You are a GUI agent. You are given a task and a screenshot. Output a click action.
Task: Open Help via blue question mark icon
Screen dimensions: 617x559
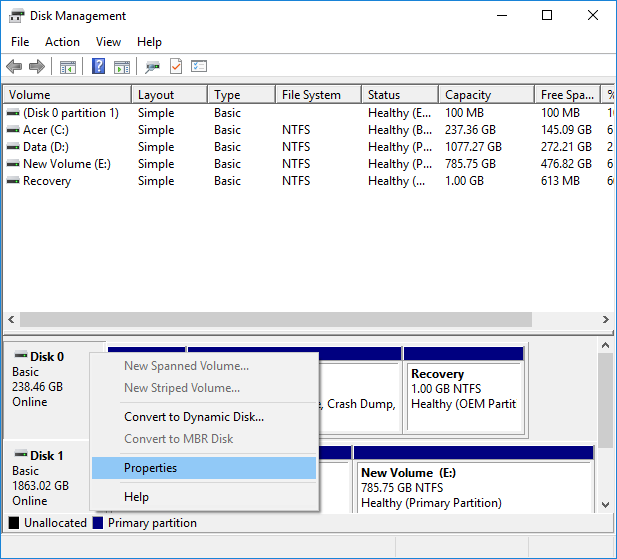[99, 67]
